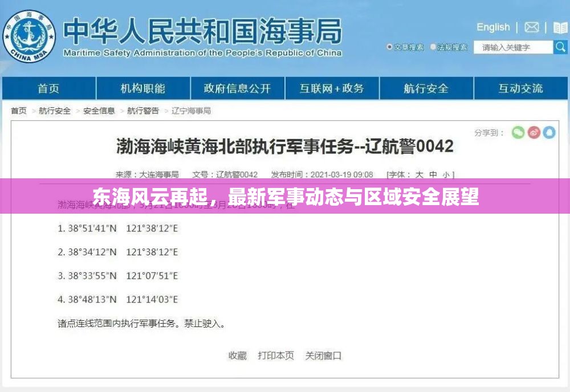Click 打印本页 to print page
The width and height of the screenshot is (570, 392).
tap(276, 356)
